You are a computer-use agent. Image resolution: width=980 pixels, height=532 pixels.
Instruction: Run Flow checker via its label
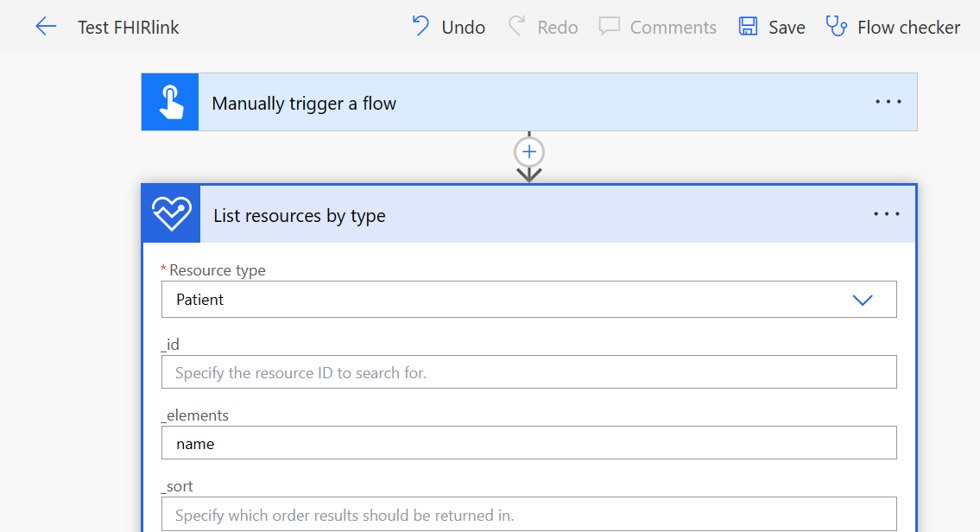tap(908, 28)
